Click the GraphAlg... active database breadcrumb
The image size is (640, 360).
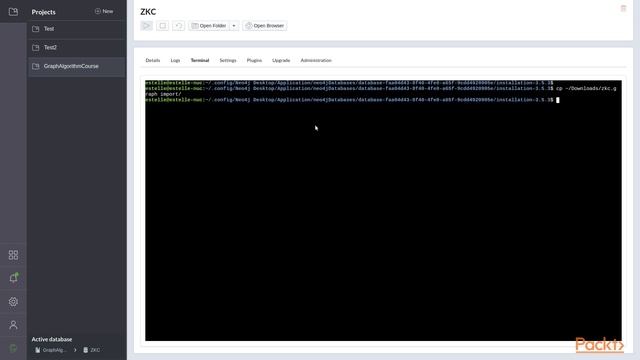[51, 350]
